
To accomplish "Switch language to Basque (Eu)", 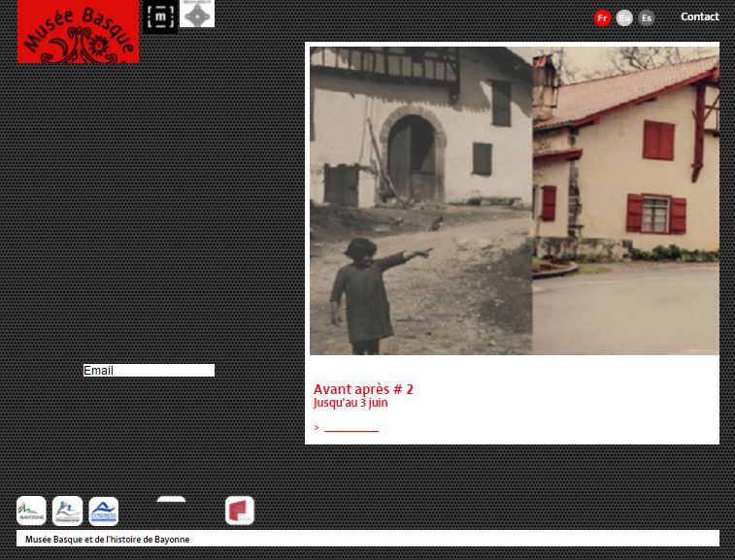I will pos(624,17).
